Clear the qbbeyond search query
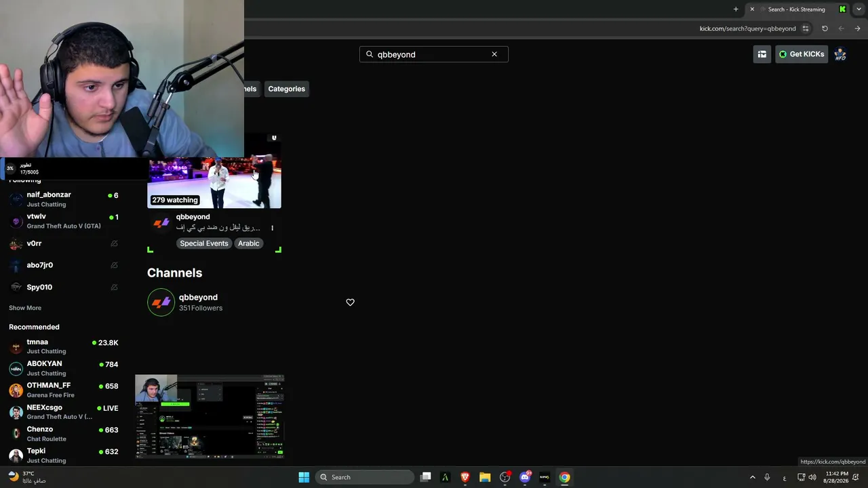This screenshot has width=868, height=488. click(494, 54)
